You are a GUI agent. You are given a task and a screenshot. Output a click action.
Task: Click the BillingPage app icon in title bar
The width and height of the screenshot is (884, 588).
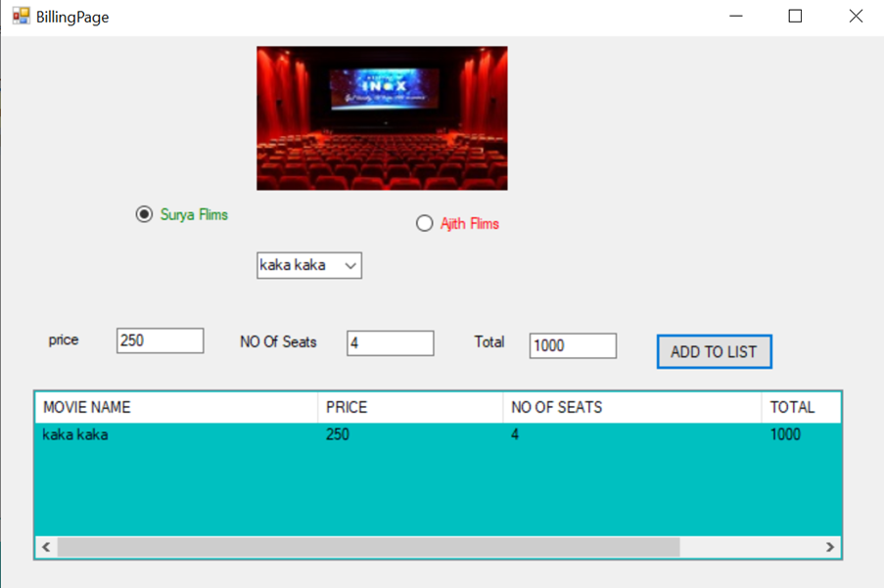(x=21, y=17)
